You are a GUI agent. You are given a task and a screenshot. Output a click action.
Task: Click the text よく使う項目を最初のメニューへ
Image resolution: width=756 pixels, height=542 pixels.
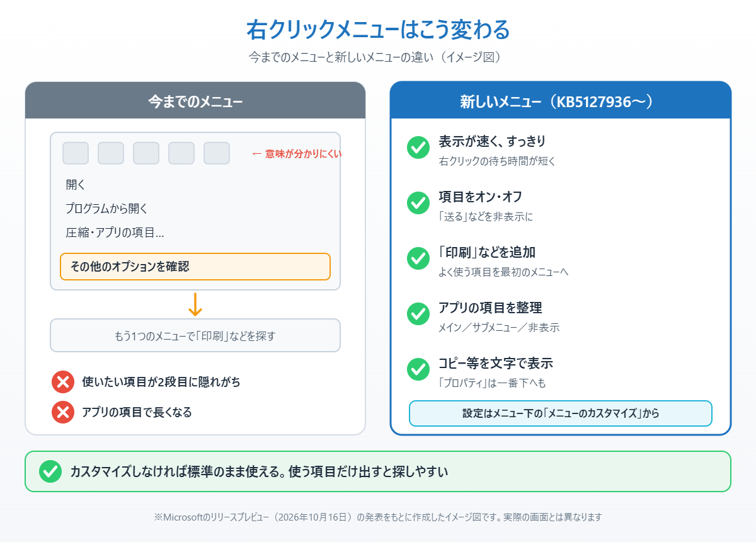tap(503, 272)
